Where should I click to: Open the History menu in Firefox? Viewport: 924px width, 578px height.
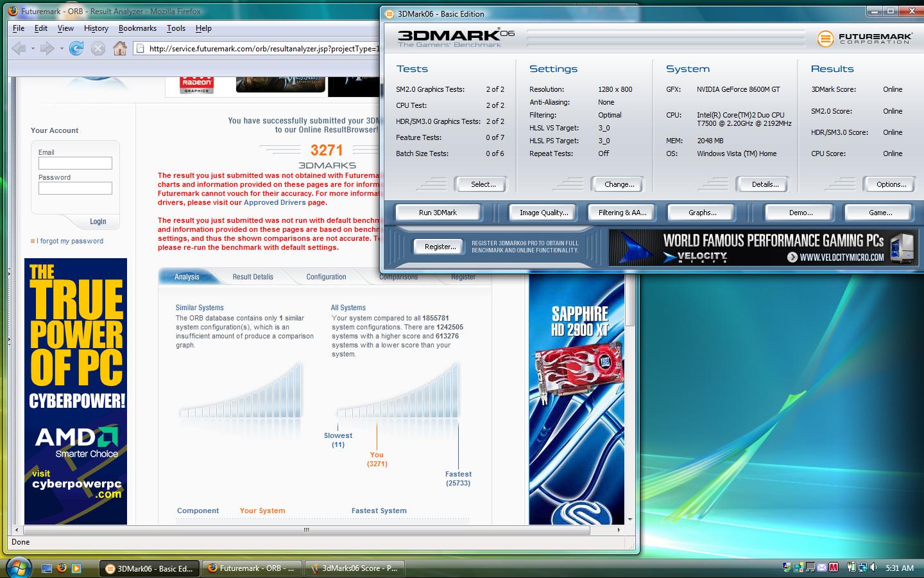96,28
